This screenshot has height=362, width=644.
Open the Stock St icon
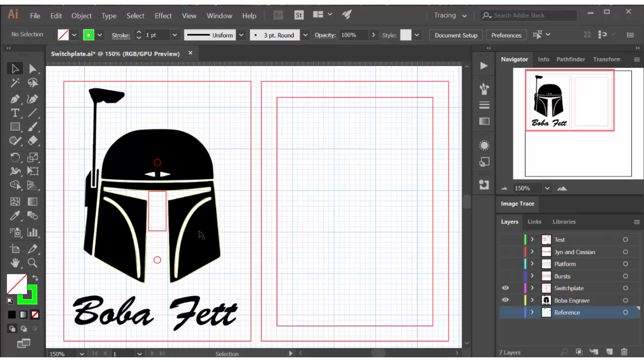tap(299, 15)
